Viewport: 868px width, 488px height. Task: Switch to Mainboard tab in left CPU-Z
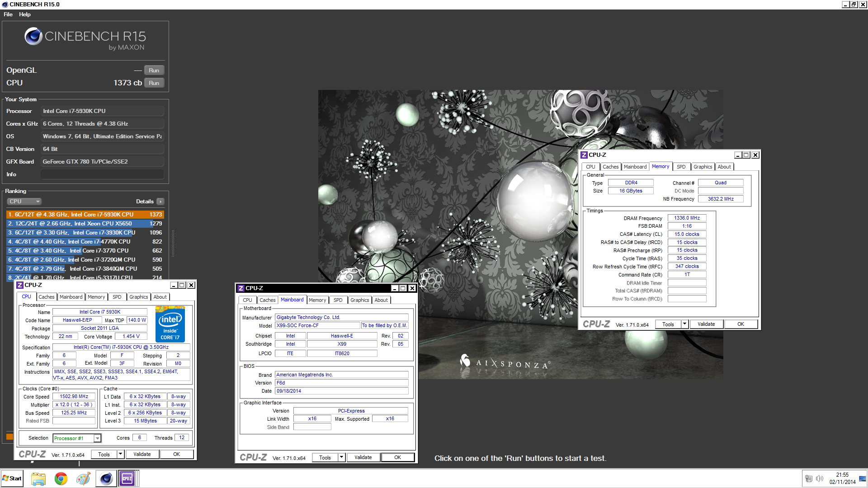[71, 297]
